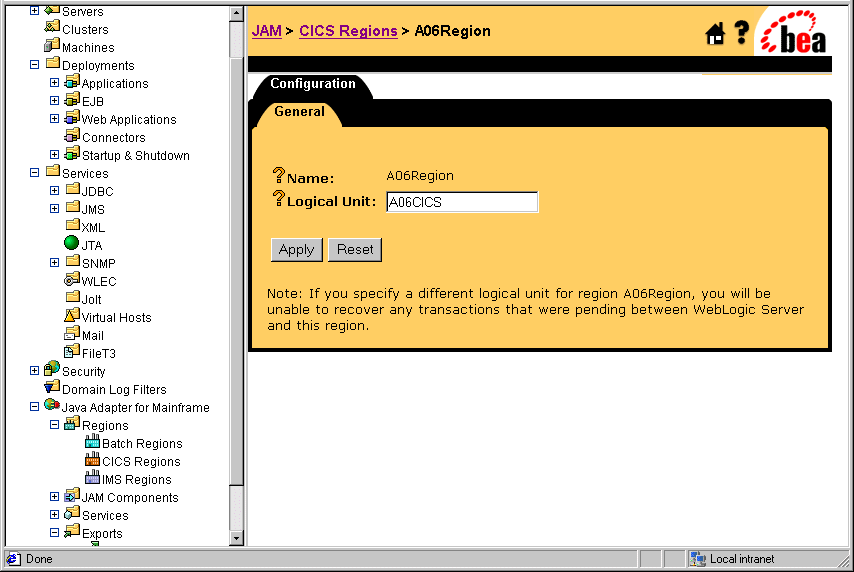The width and height of the screenshot is (854, 572).
Task: Select the General sub-tab
Action: coord(299,112)
